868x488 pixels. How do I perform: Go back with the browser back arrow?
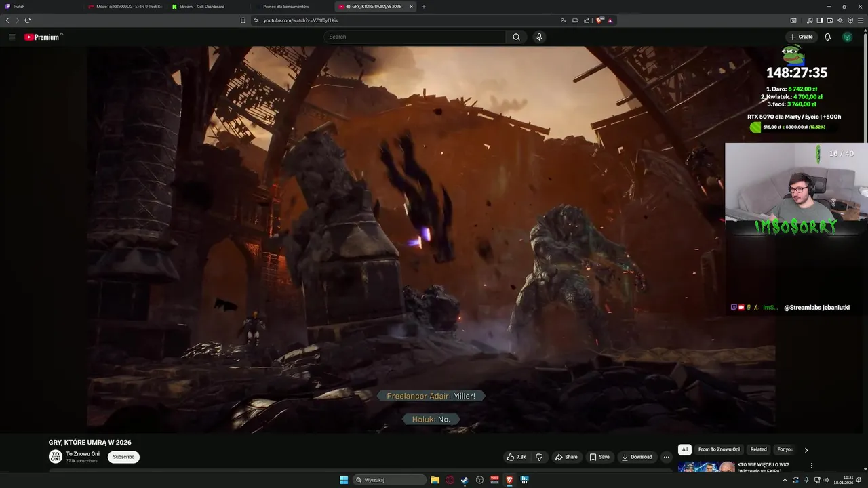(7, 20)
